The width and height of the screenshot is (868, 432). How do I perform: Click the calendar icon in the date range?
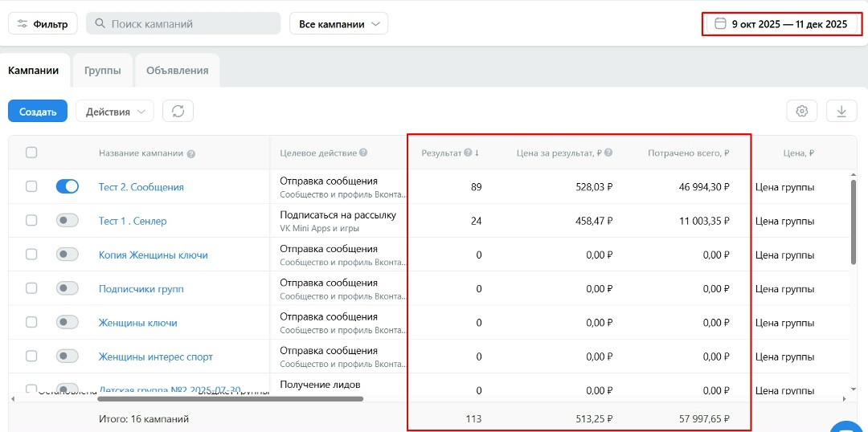[720, 24]
